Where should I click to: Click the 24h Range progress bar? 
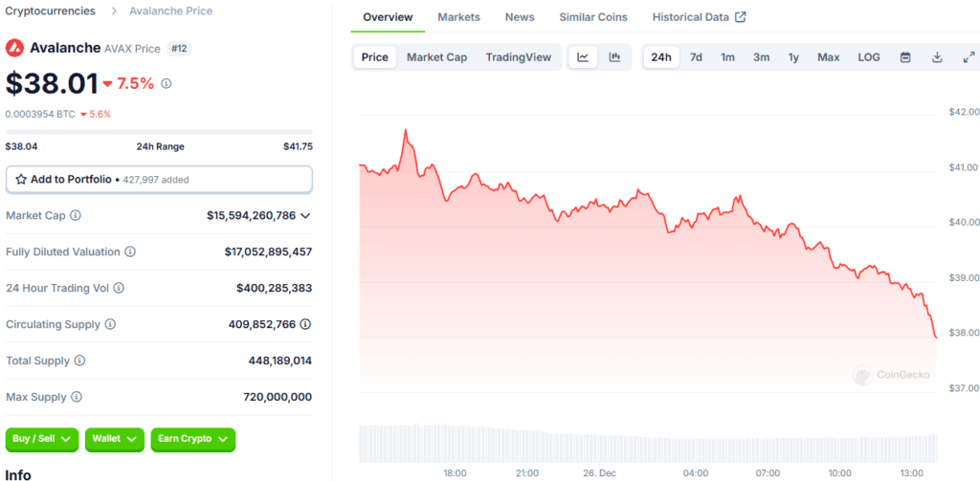point(159,132)
